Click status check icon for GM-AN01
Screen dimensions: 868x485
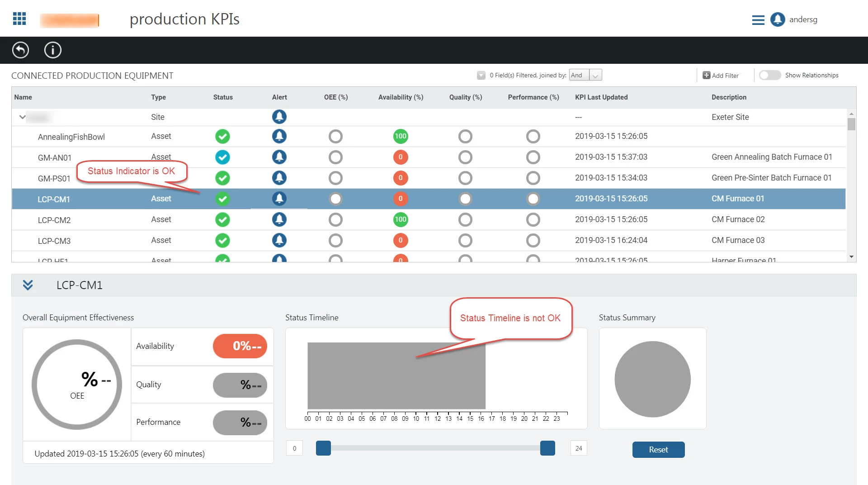coord(222,157)
